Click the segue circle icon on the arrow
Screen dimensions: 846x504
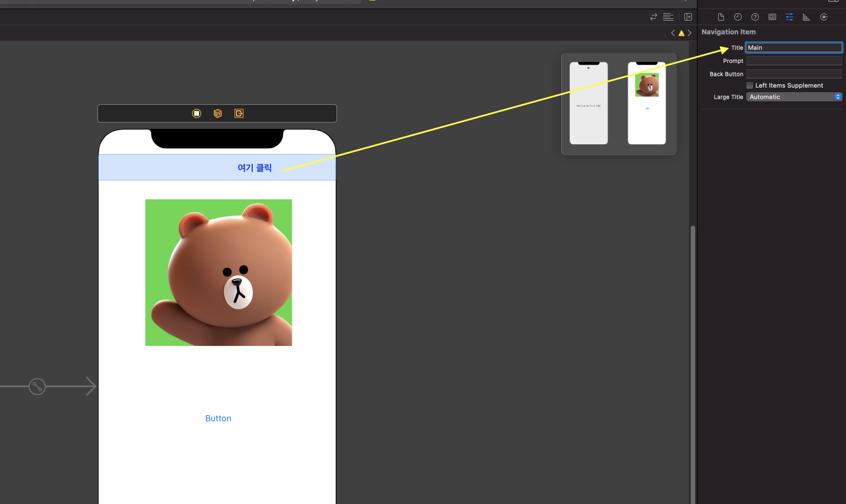coord(37,387)
